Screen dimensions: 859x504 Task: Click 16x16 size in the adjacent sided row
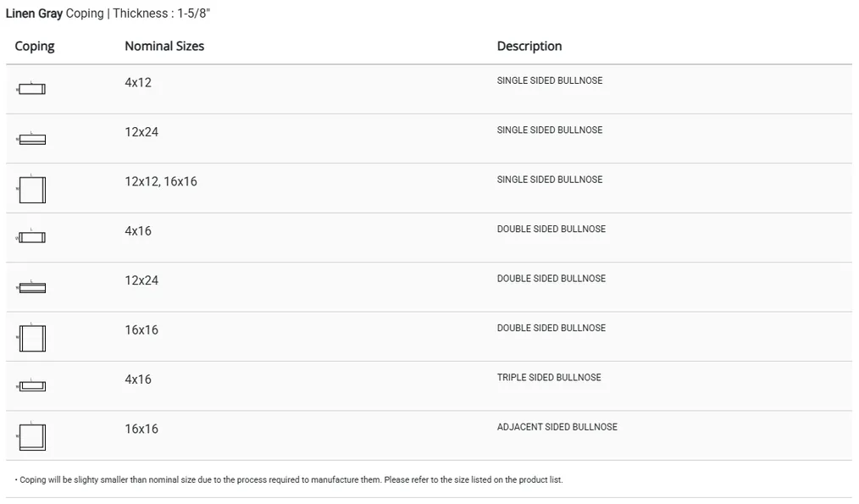click(x=141, y=429)
